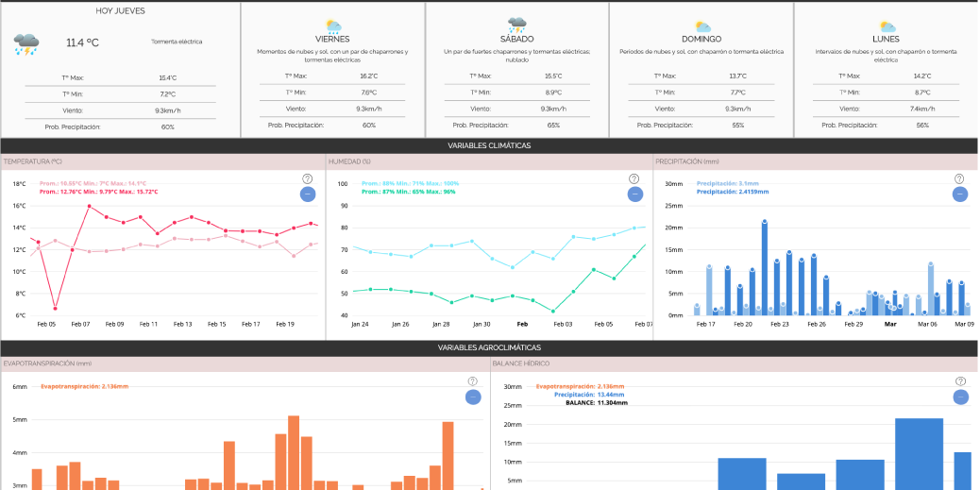Click the red 16°C peak point in the temperature chart

90,206
